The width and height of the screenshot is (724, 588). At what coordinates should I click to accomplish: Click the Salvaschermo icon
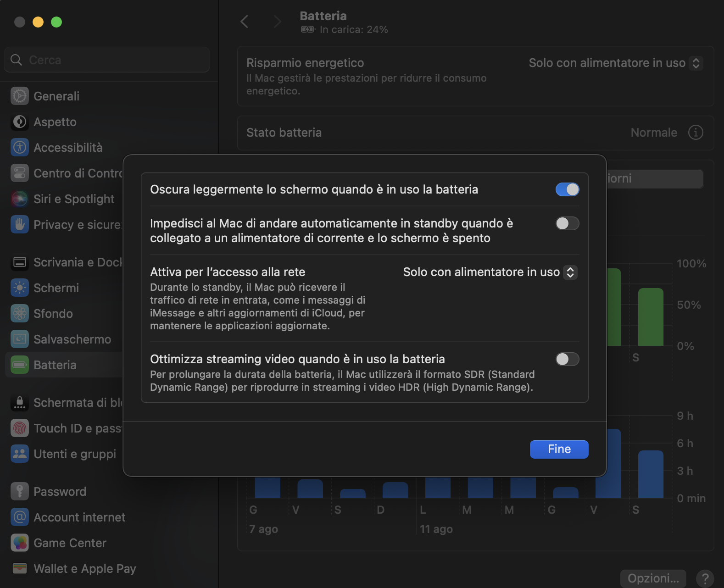(x=19, y=339)
